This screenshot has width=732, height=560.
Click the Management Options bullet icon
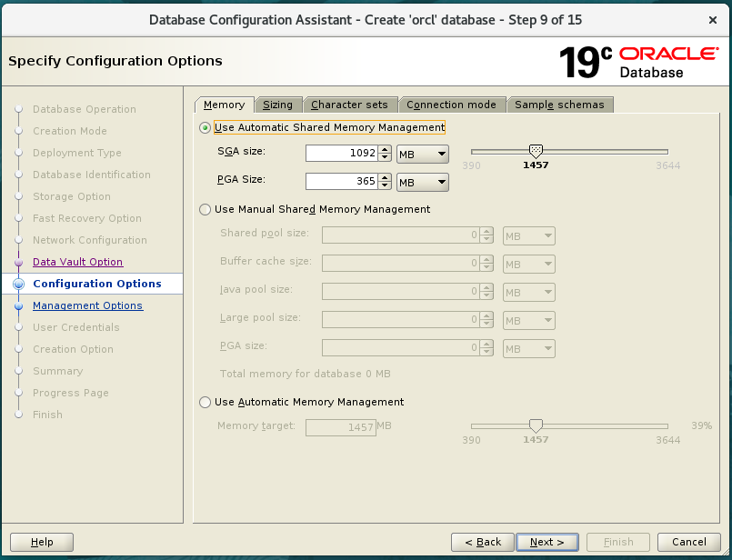[19, 306]
